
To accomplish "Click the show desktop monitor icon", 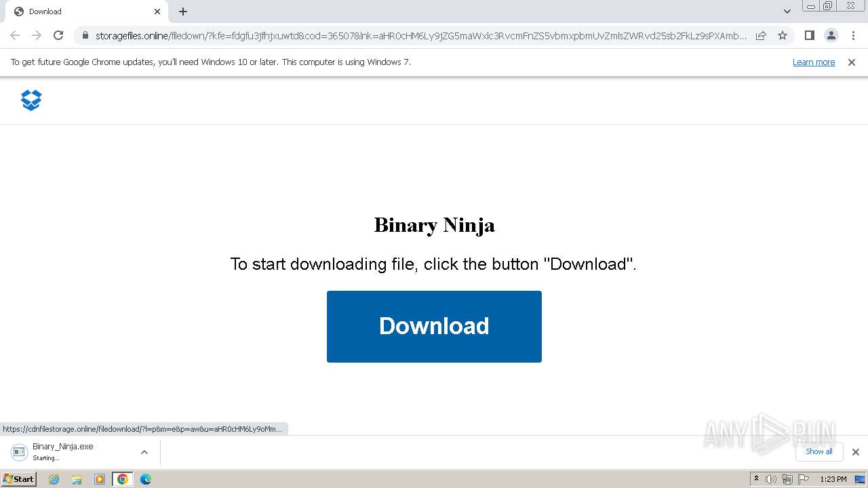I will click(859, 479).
